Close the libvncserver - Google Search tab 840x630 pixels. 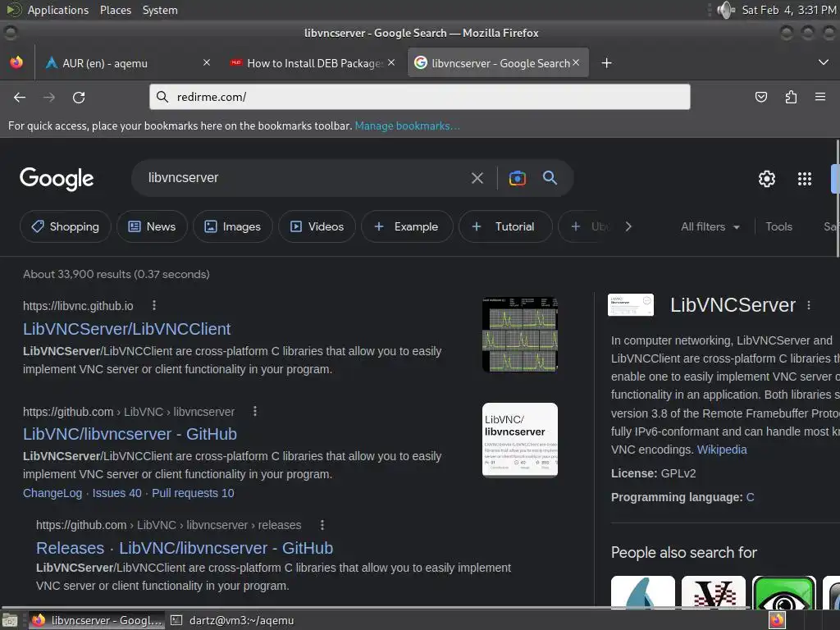click(576, 62)
